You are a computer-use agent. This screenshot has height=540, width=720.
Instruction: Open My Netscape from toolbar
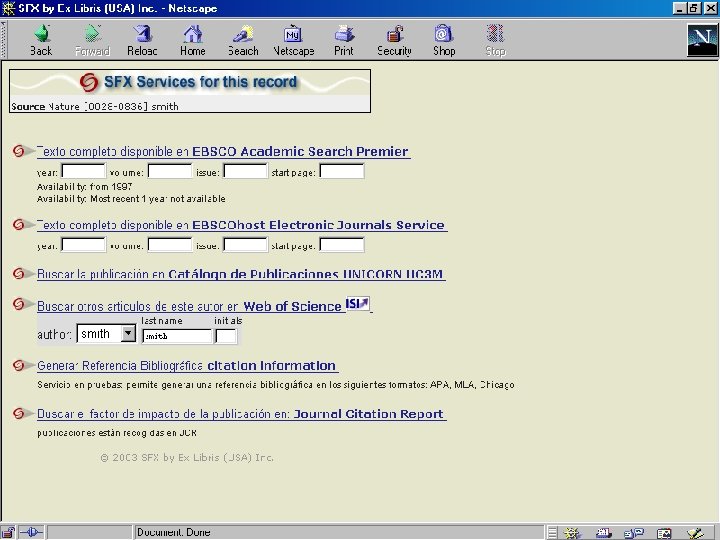click(294, 40)
